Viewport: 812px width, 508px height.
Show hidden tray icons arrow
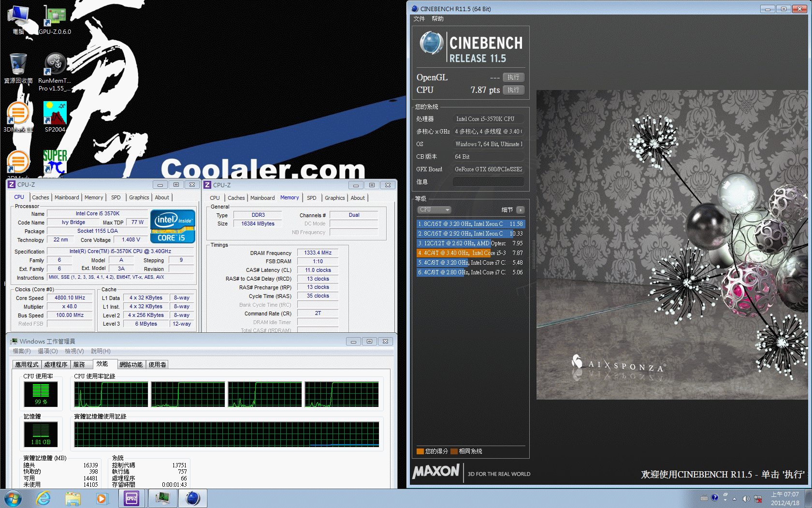point(734,499)
